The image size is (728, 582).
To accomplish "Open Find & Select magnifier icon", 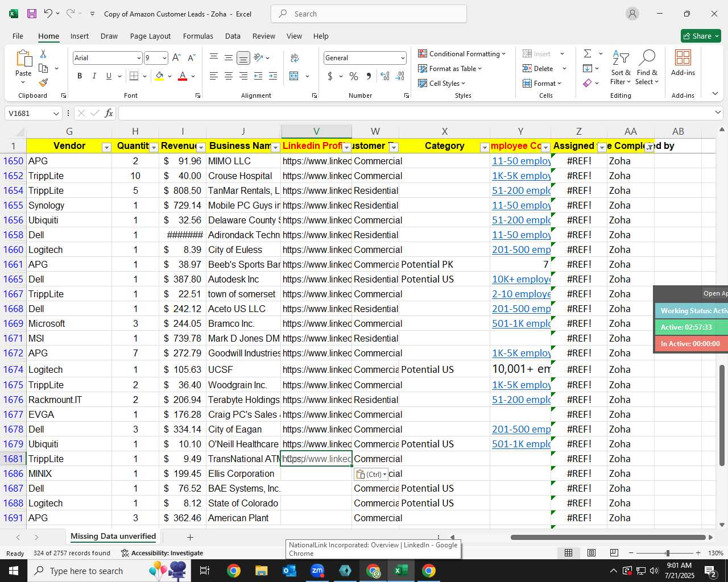I will tap(647, 57).
